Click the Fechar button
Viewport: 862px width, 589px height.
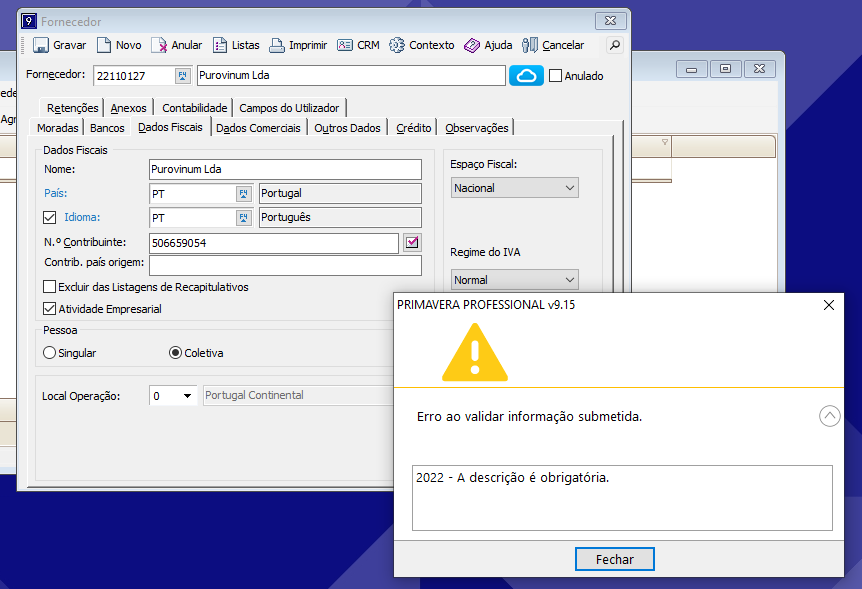click(615, 560)
